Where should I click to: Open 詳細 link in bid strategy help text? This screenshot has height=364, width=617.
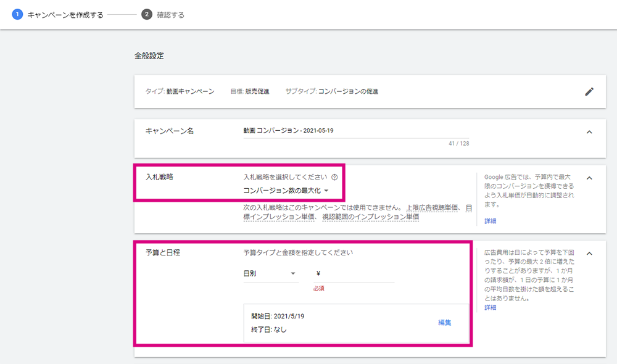pyautogui.click(x=490, y=221)
